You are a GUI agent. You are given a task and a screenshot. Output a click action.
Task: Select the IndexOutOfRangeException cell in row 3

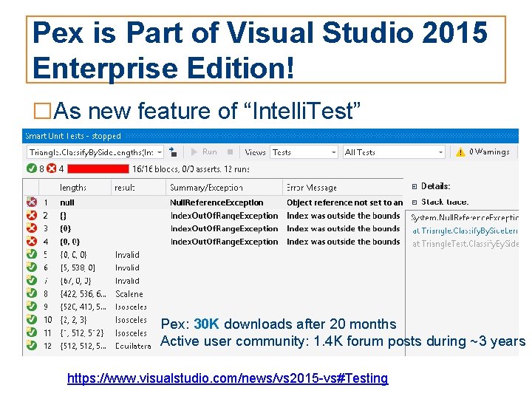[x=224, y=228]
